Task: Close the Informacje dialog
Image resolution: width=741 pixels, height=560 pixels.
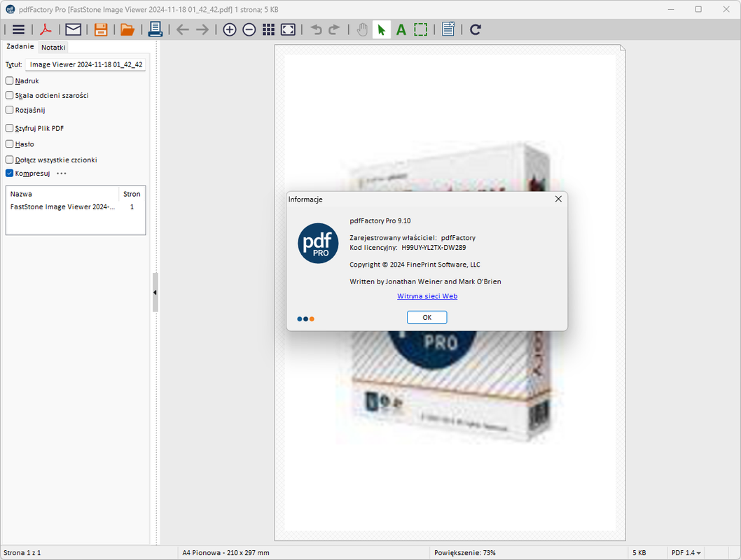Action: click(558, 199)
